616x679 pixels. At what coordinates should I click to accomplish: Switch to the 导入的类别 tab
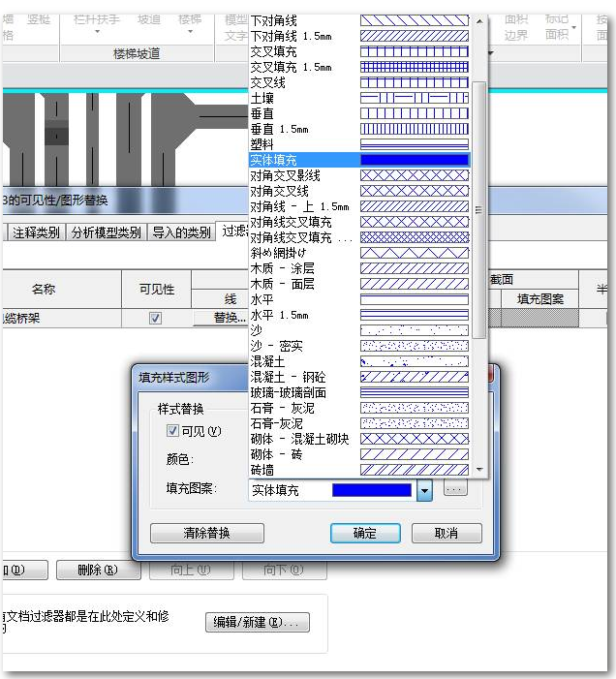click(x=181, y=232)
